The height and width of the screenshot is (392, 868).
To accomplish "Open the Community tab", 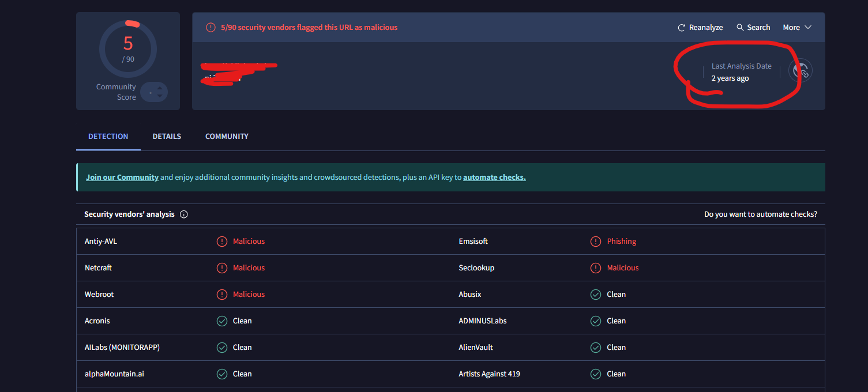I will click(227, 137).
